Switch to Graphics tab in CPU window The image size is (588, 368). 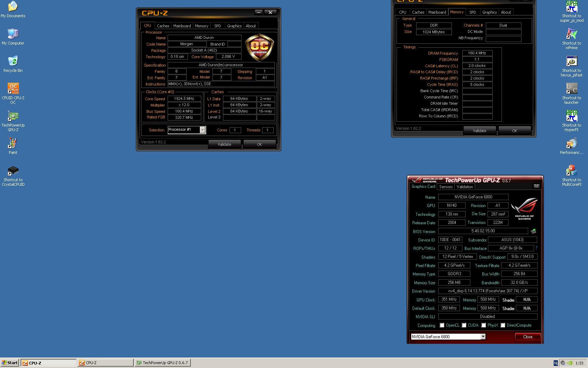click(x=234, y=26)
